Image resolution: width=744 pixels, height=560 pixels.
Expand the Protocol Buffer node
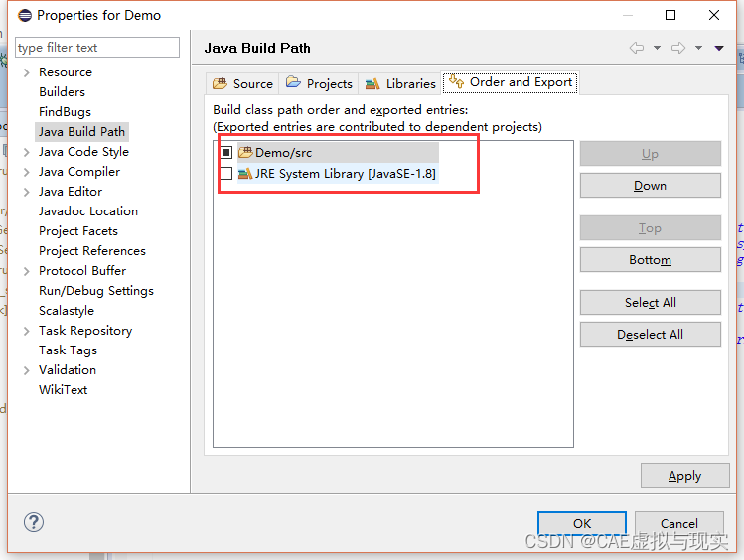point(27,271)
